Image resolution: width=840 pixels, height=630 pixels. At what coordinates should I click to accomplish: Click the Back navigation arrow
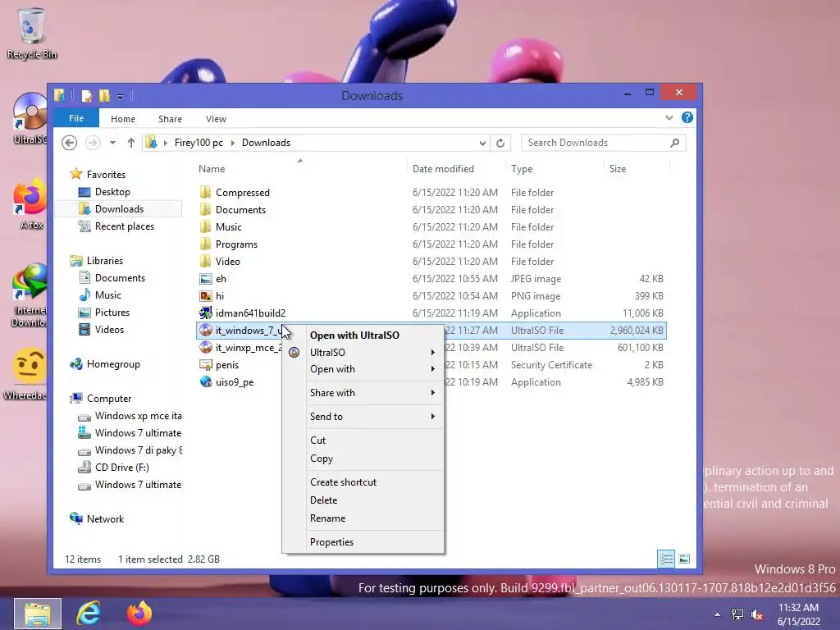[69, 143]
